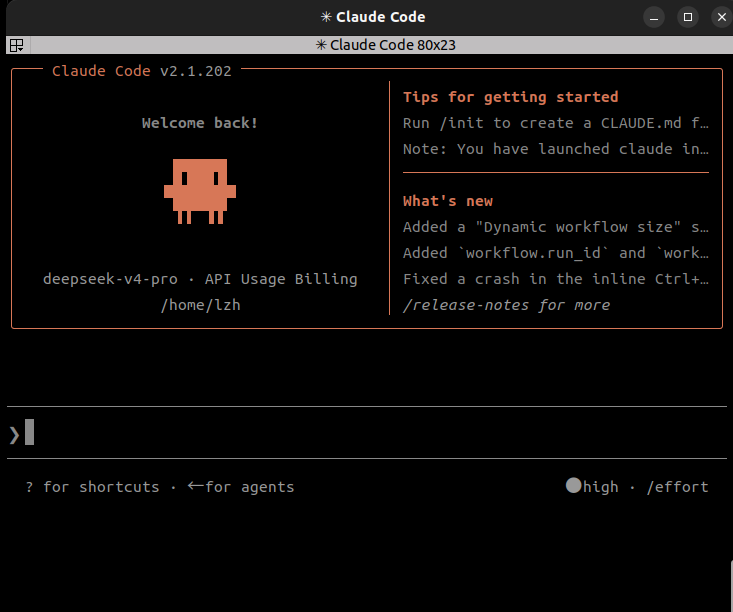Click the prompt input field

[366, 432]
